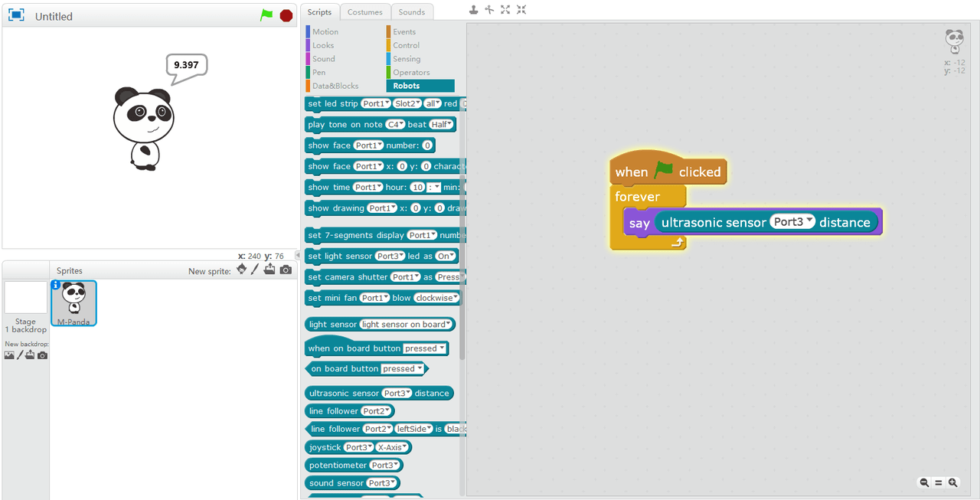Start the project with the green flag
Image resolution: width=980 pixels, height=500 pixels.
point(266,15)
